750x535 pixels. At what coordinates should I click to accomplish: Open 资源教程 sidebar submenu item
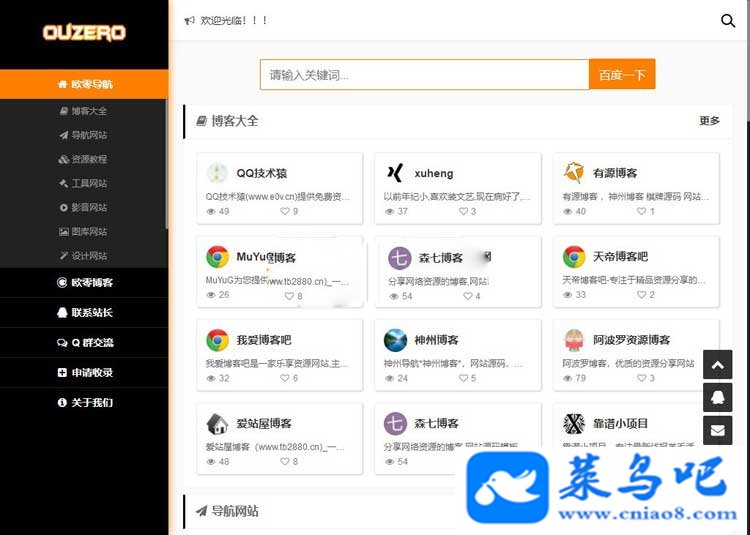(x=83, y=159)
